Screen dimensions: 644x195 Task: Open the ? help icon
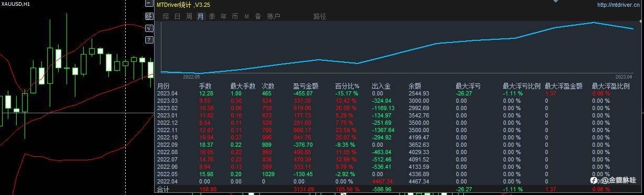[x=149, y=39]
